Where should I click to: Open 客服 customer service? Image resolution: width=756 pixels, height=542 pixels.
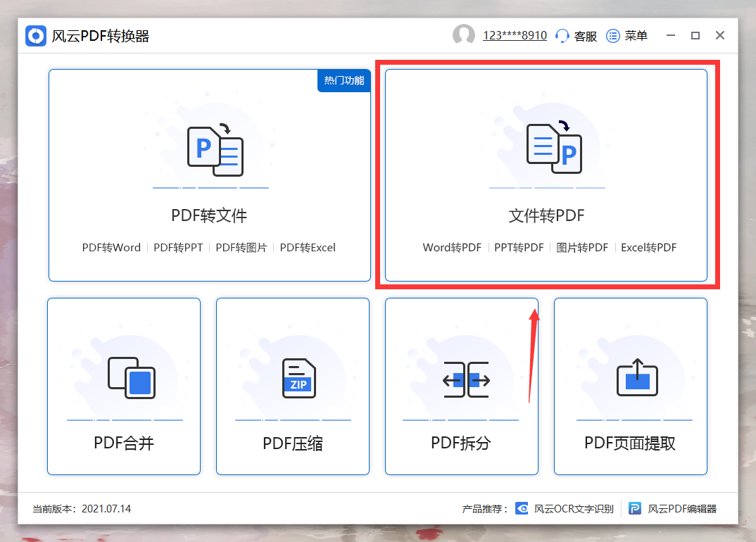click(x=586, y=36)
